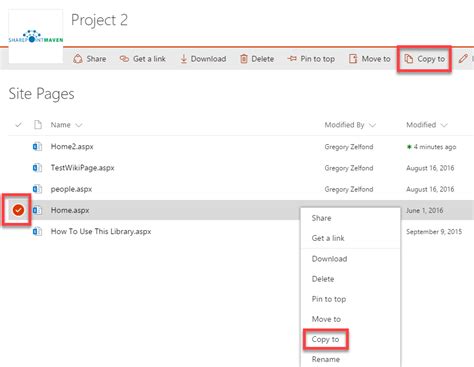Click the Get a link chain icon

(124, 59)
